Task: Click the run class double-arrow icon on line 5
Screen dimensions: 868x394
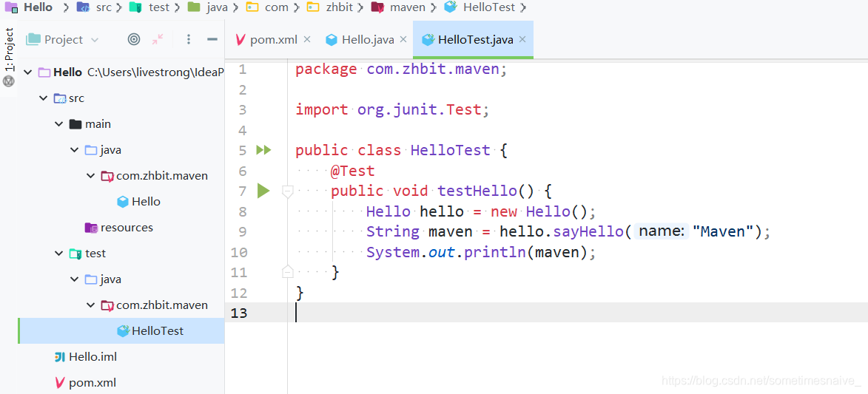Action: point(263,150)
